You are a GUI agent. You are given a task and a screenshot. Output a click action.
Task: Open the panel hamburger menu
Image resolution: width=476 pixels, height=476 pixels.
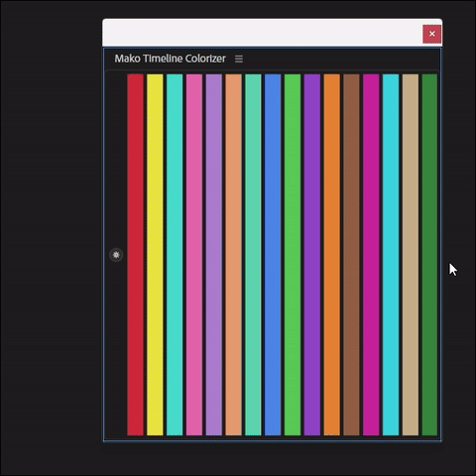[239, 59]
